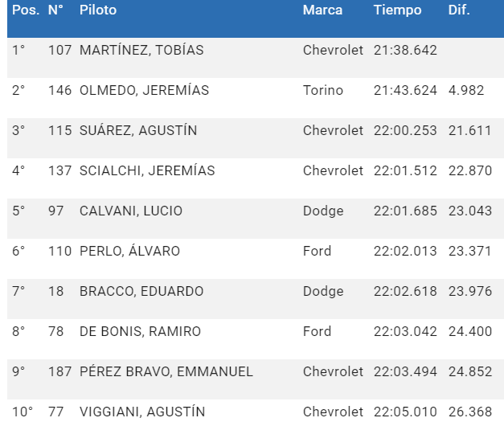This screenshot has height=422, width=504.
Task: Select pilot MARTÍNEZ, TOBÍAS
Action: click(x=141, y=50)
